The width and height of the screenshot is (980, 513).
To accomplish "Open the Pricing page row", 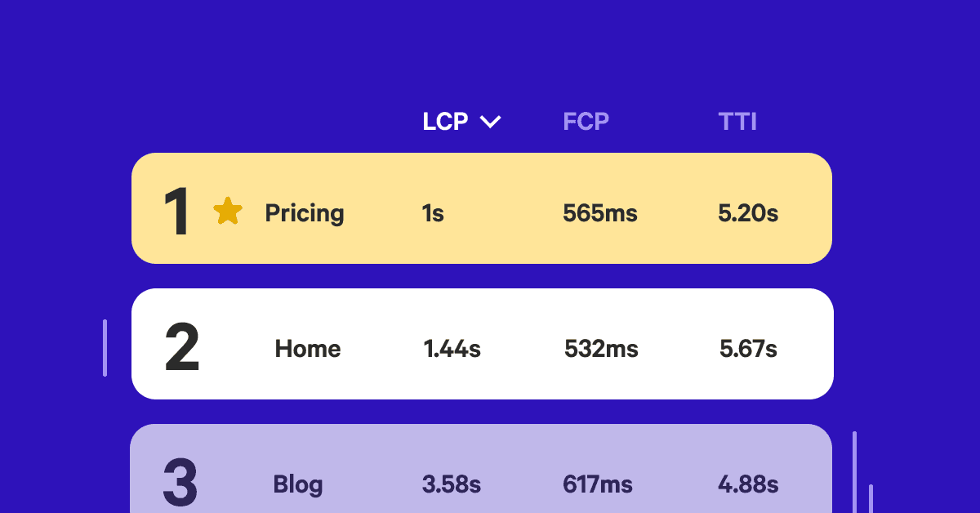I will [x=305, y=213].
